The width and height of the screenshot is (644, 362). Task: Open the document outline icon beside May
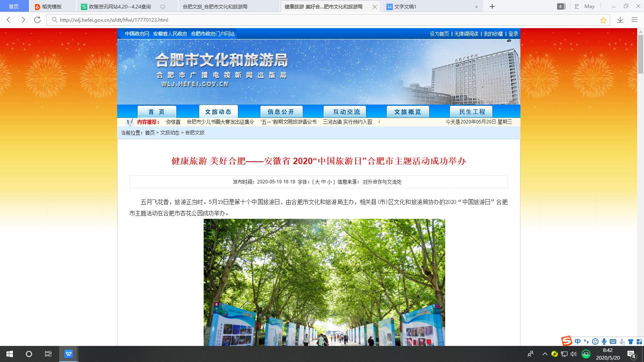[x=577, y=6]
